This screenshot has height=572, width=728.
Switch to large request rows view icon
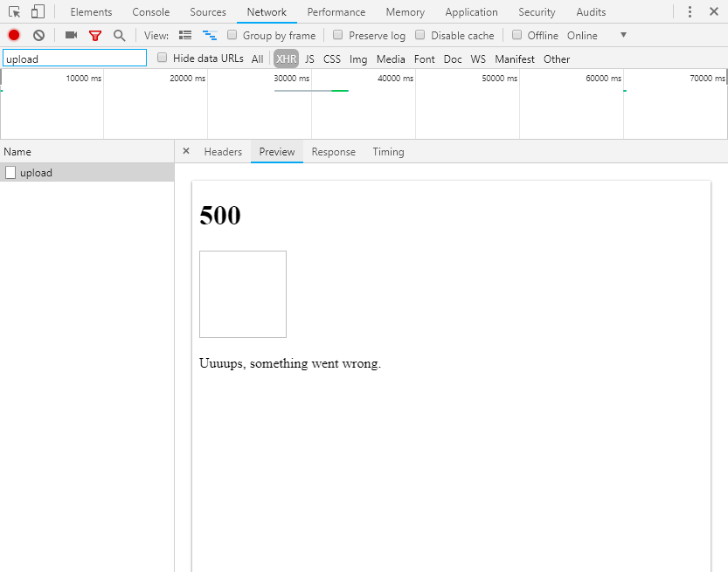coord(185,35)
